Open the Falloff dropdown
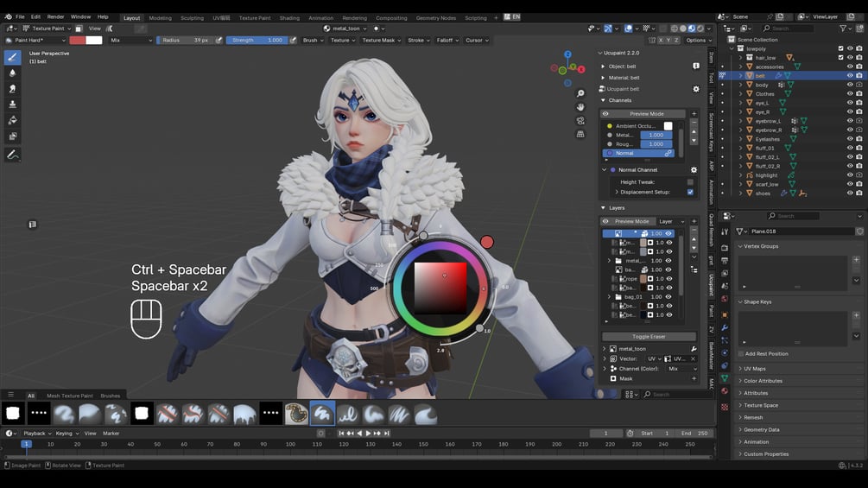 [x=447, y=41]
